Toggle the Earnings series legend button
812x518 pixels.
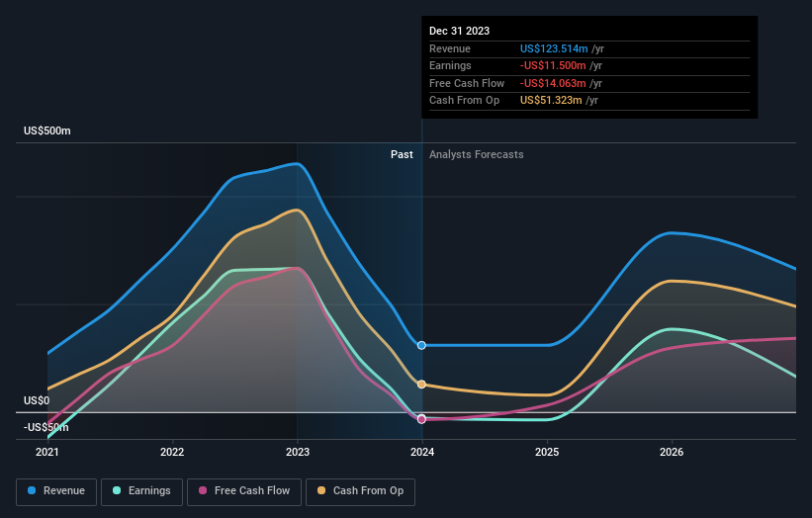coord(141,491)
